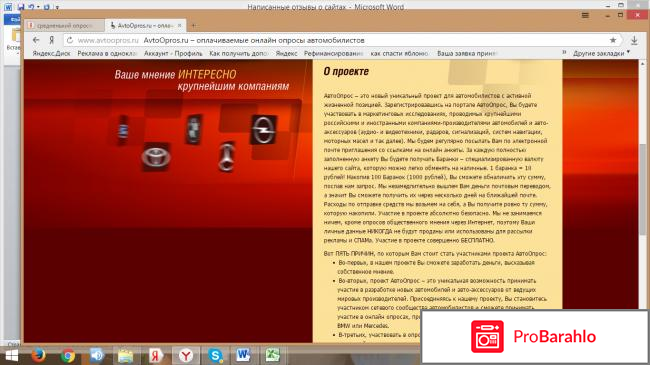Bookmark the page with the star icon
650x365 pixels.
click(613, 40)
